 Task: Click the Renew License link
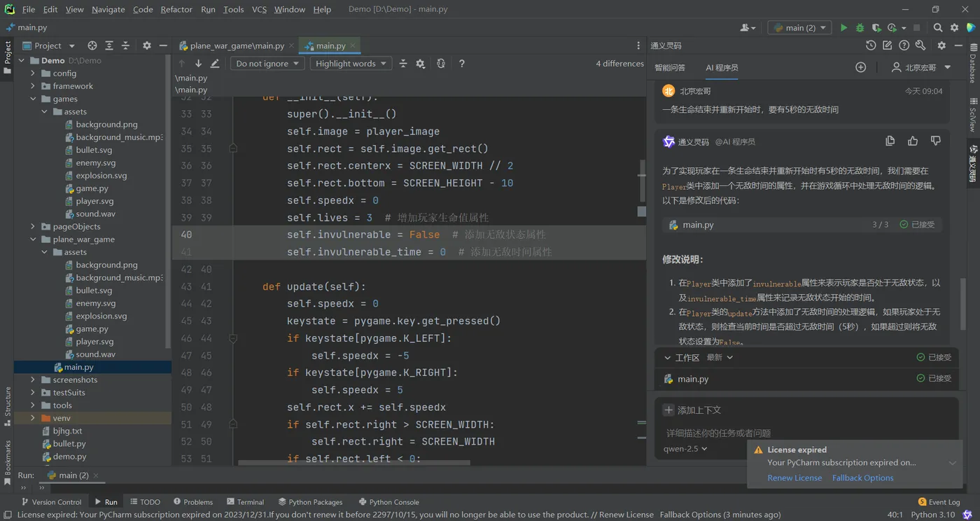(794, 478)
